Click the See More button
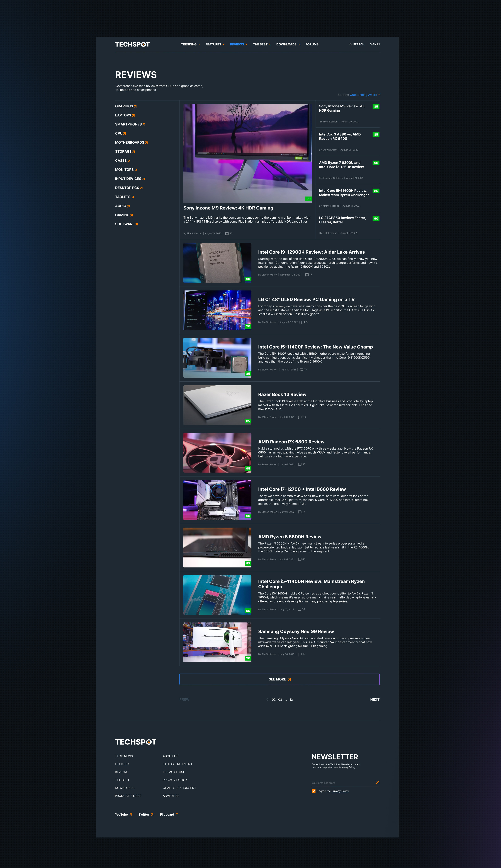501x868 pixels. (279, 679)
